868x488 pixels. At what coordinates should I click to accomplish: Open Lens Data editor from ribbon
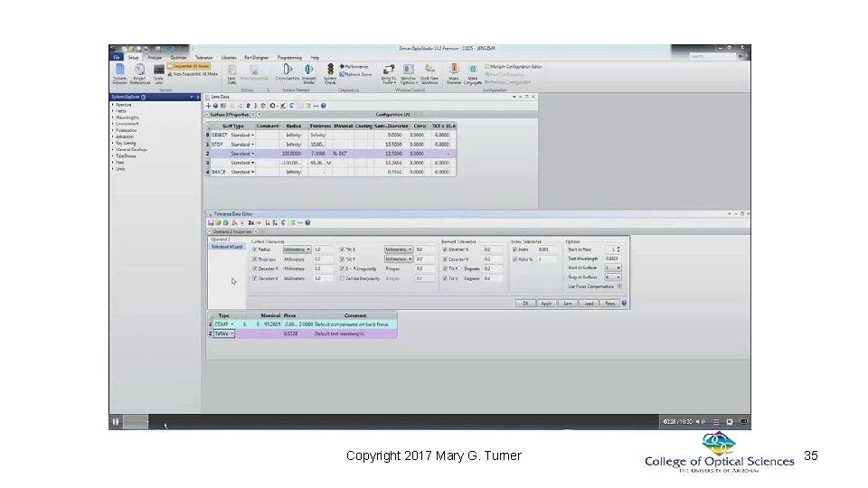[x=231, y=74]
